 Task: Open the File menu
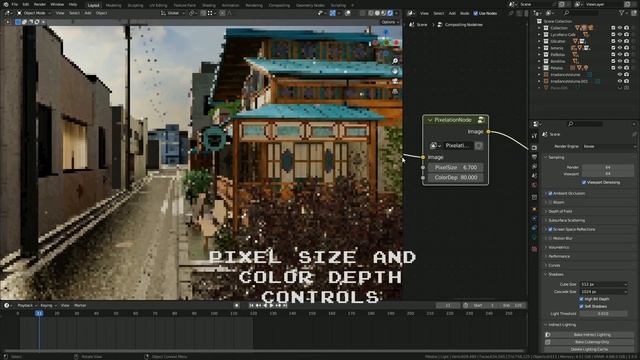point(15,4)
